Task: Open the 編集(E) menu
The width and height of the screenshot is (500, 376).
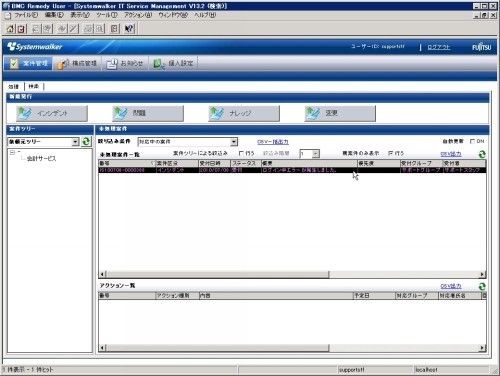Action: (54, 15)
